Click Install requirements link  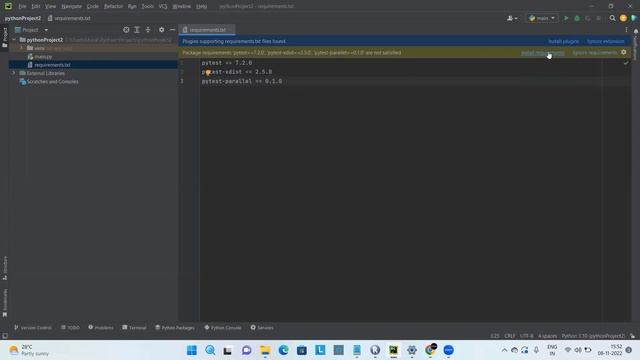(543, 53)
